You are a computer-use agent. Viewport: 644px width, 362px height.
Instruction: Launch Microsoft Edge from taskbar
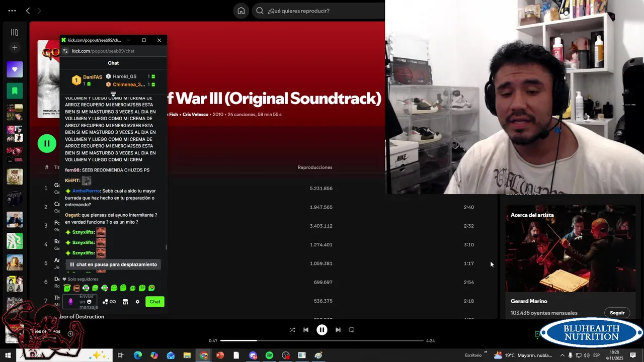click(138, 355)
